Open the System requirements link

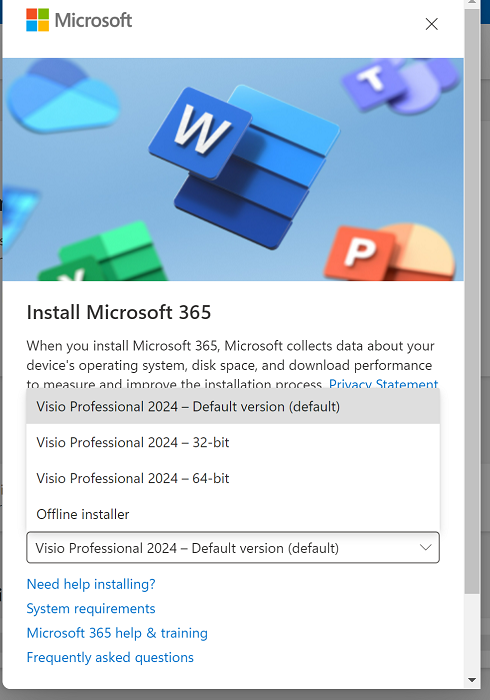tap(91, 608)
